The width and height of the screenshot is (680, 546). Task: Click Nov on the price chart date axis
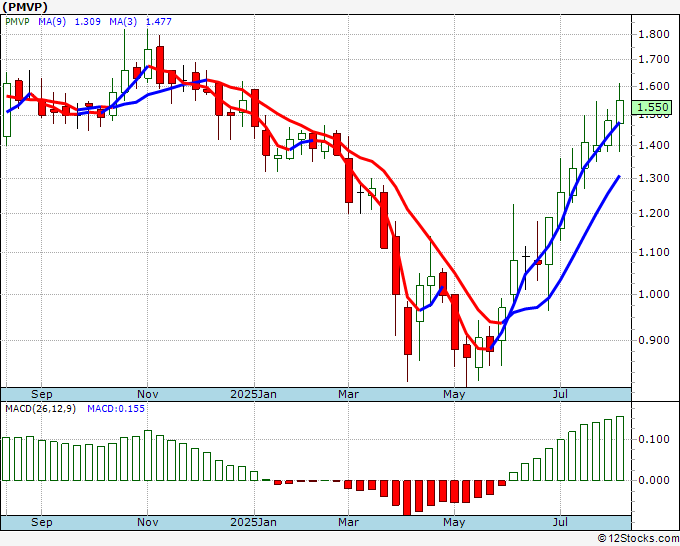point(147,394)
